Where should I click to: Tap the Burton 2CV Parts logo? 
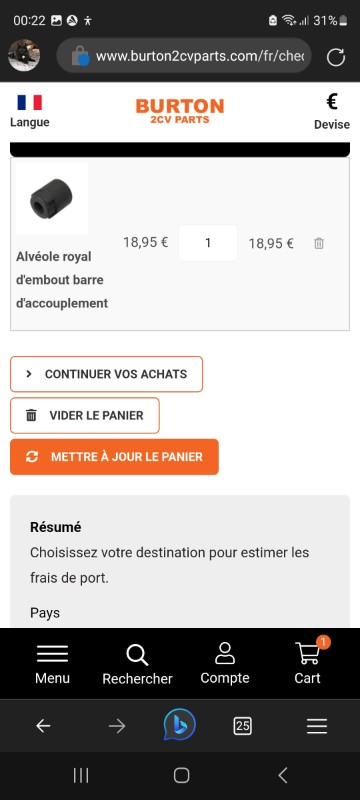click(x=179, y=111)
